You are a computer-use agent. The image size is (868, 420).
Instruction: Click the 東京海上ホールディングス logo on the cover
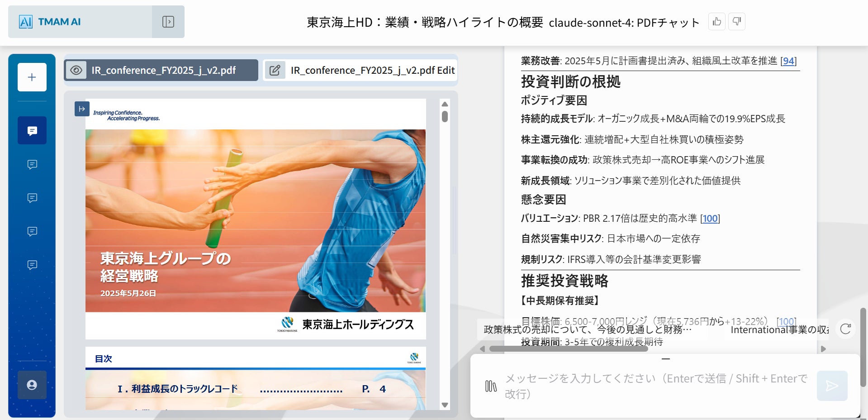point(345,325)
